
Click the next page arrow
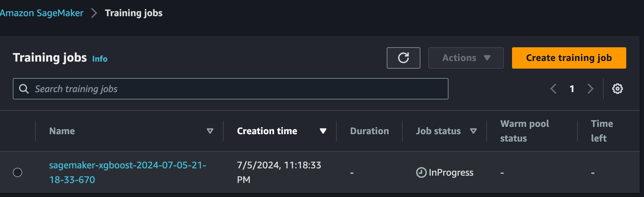(591, 89)
